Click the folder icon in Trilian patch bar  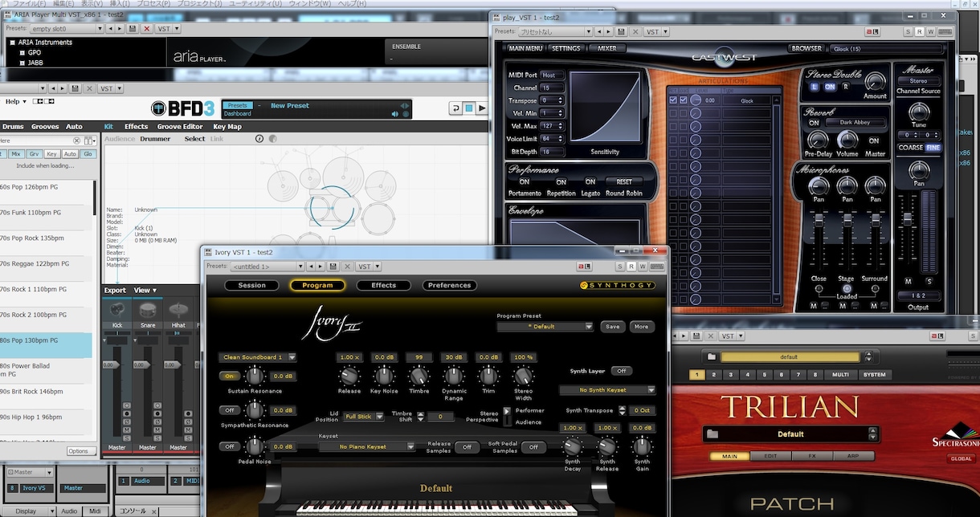pos(711,356)
